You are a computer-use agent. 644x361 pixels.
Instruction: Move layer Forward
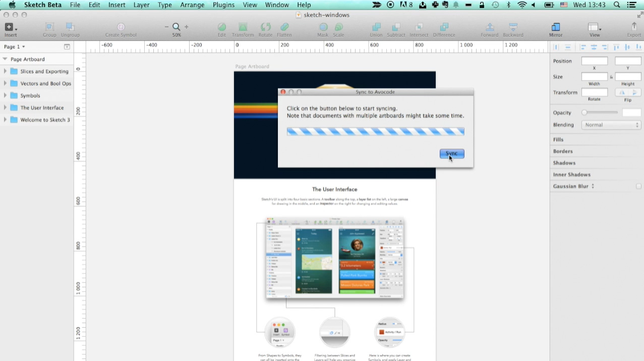click(490, 27)
